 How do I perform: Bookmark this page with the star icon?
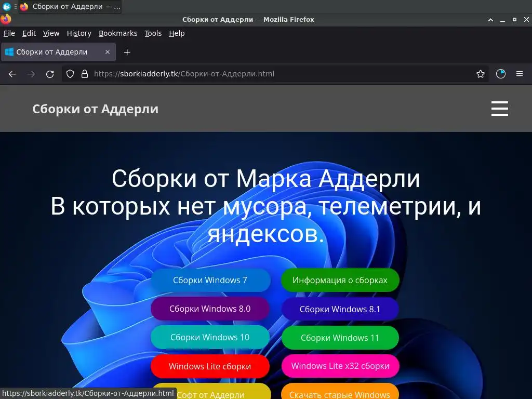pyautogui.click(x=481, y=74)
